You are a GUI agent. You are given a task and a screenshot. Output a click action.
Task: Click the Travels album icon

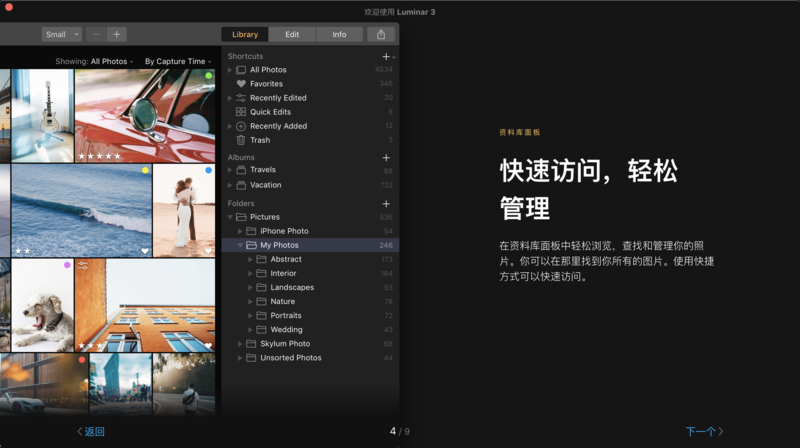(241, 170)
